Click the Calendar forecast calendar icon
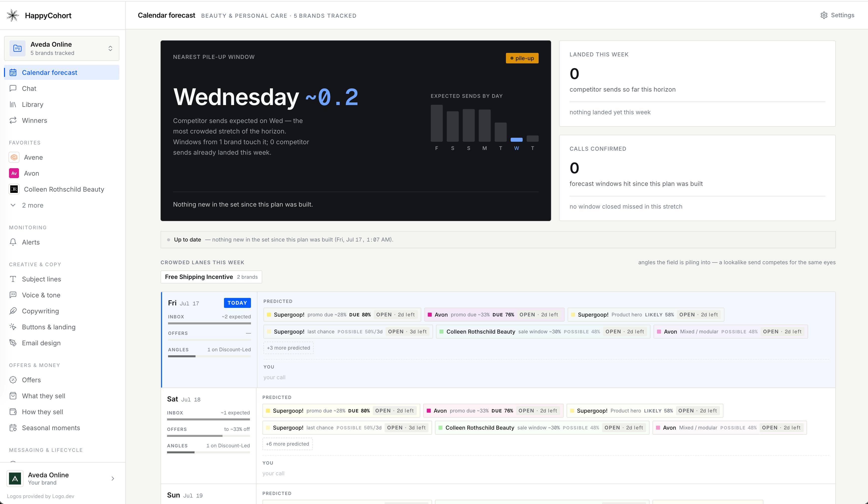Image resolution: width=868 pixels, height=504 pixels. 13,72
